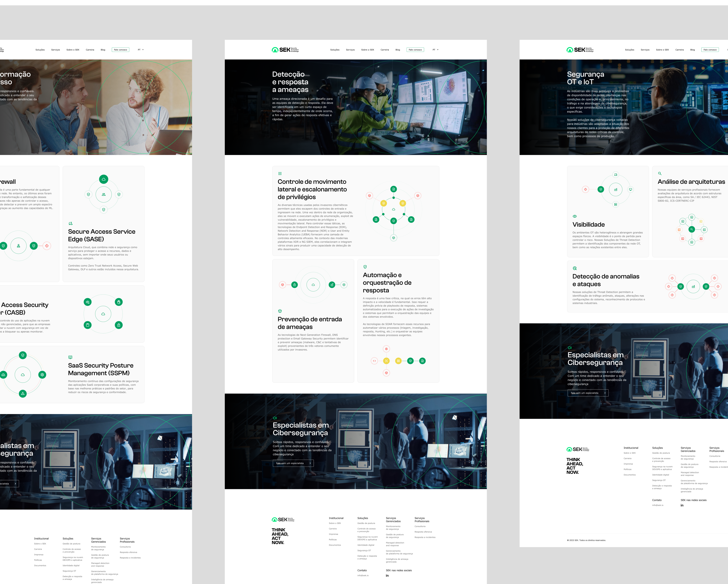Click shield icon above Automação e orquestração
Screen dimensions: 728x584
tap(365, 267)
